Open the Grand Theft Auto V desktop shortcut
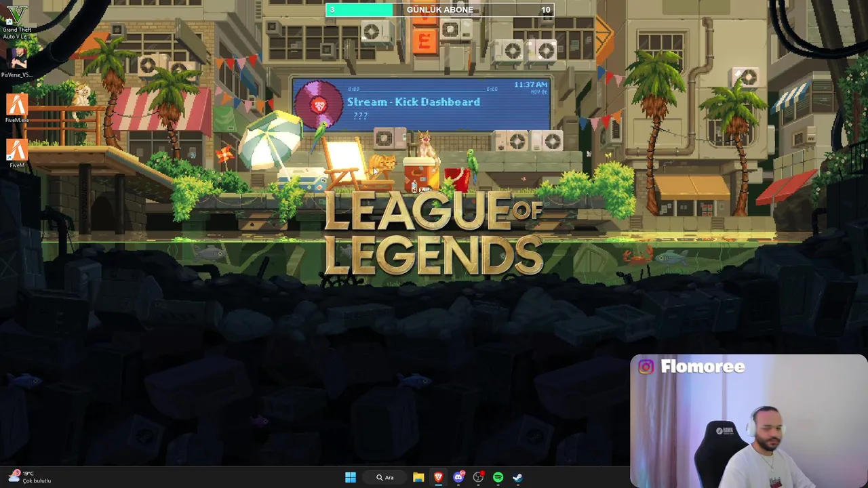The width and height of the screenshot is (868, 488). click(17, 22)
